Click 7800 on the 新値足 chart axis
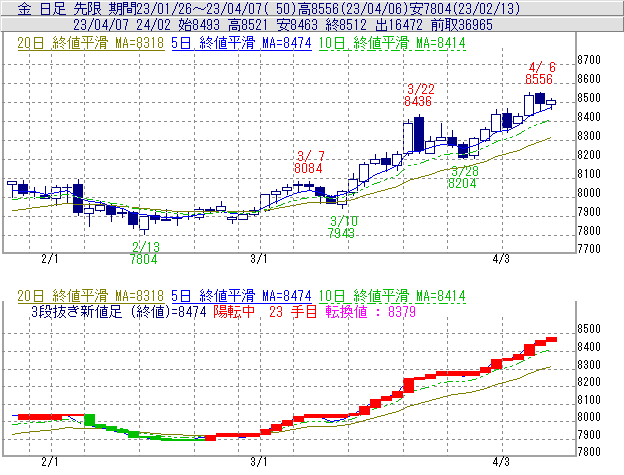 pos(589,452)
